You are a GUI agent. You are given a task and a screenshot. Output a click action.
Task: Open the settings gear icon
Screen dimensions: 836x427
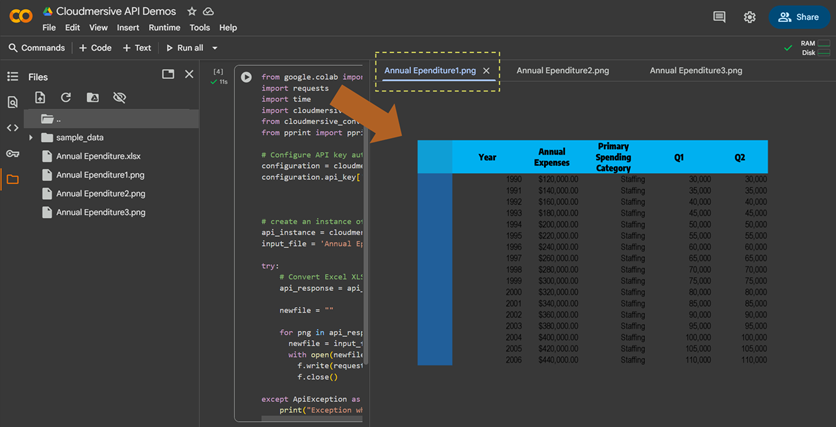coord(749,17)
